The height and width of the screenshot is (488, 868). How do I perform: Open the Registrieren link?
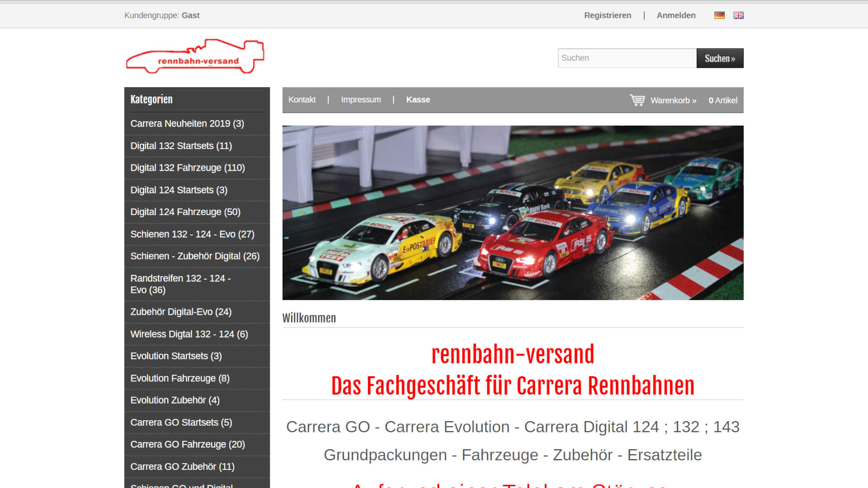coord(607,15)
